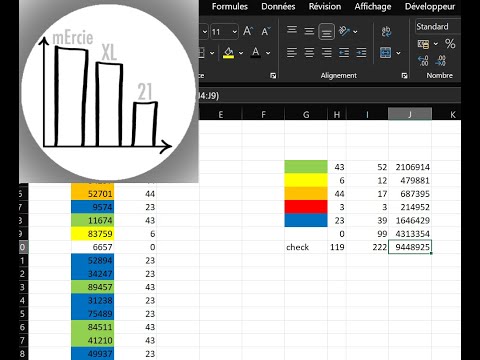Select the blue legend cell in column G

(x=306, y=220)
